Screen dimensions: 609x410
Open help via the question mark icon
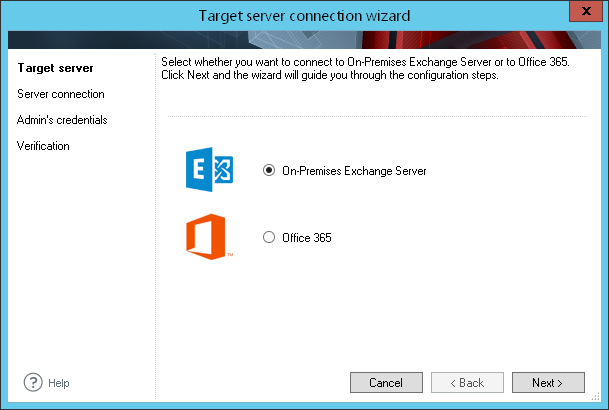point(33,382)
